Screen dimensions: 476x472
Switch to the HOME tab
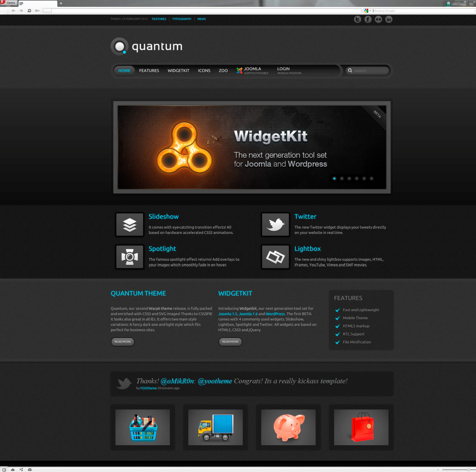tap(124, 71)
